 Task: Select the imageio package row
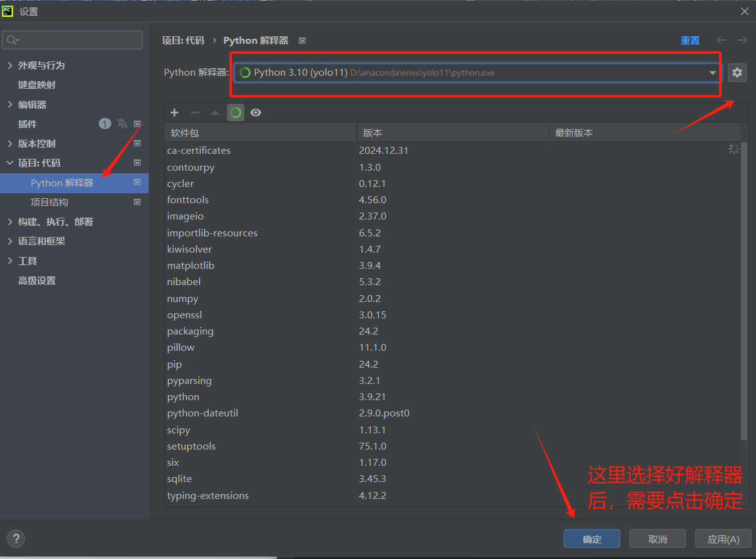tap(452, 216)
